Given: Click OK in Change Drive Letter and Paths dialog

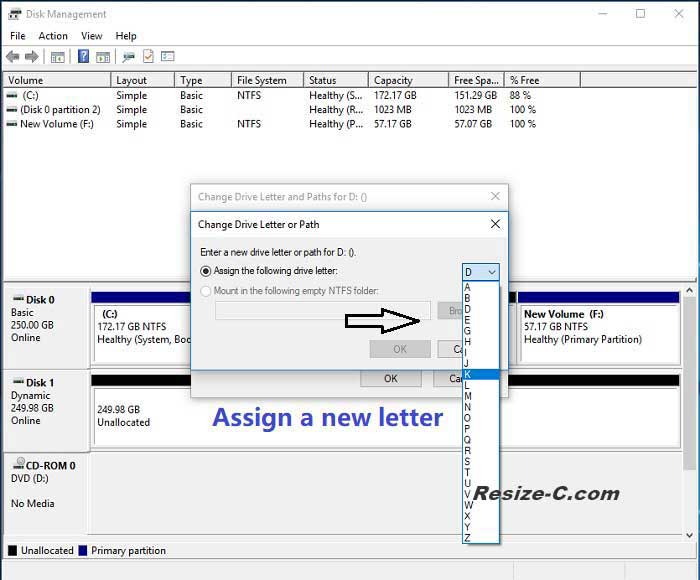Looking at the screenshot, I should tap(391, 379).
